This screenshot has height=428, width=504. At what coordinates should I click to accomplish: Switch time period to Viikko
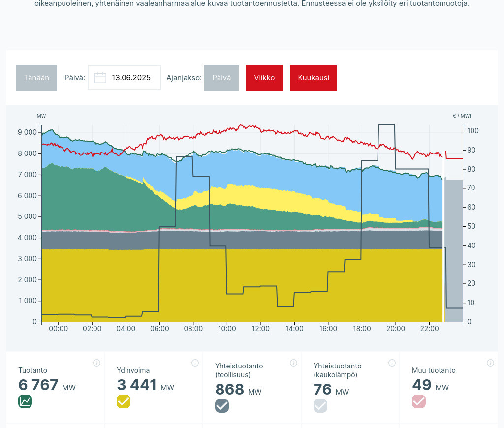click(264, 78)
